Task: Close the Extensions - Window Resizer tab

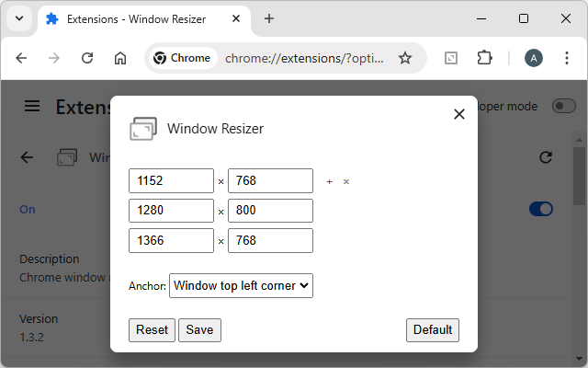Action: [x=236, y=18]
